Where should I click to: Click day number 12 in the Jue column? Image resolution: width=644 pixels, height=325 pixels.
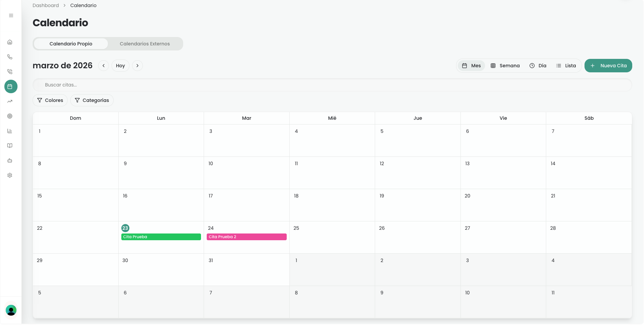click(382, 164)
